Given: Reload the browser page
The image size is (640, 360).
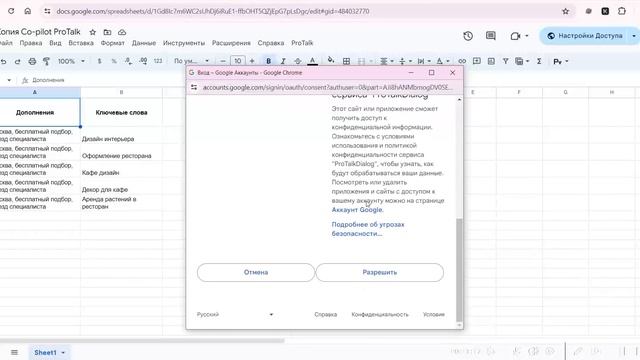Looking at the screenshot, I should (11, 11).
